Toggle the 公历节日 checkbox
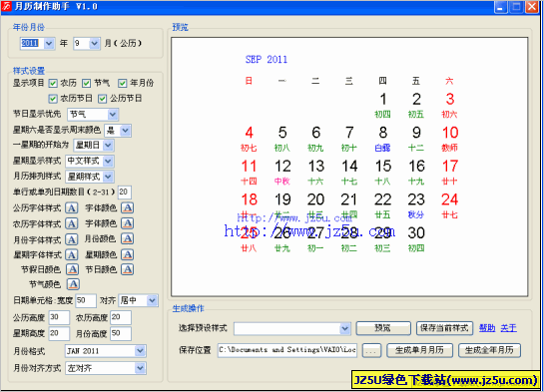Viewport: 544px width, 392px height. pyautogui.click(x=102, y=99)
